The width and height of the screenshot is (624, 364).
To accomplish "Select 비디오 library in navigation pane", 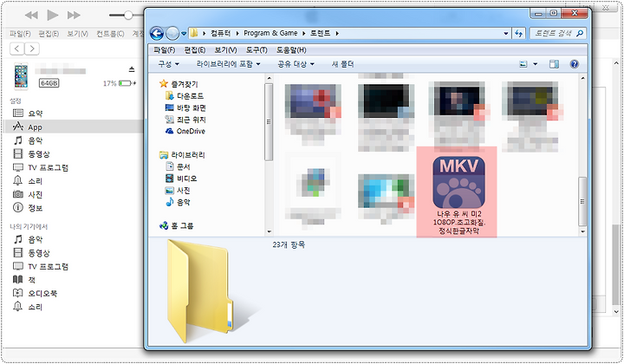I will coord(181,179).
